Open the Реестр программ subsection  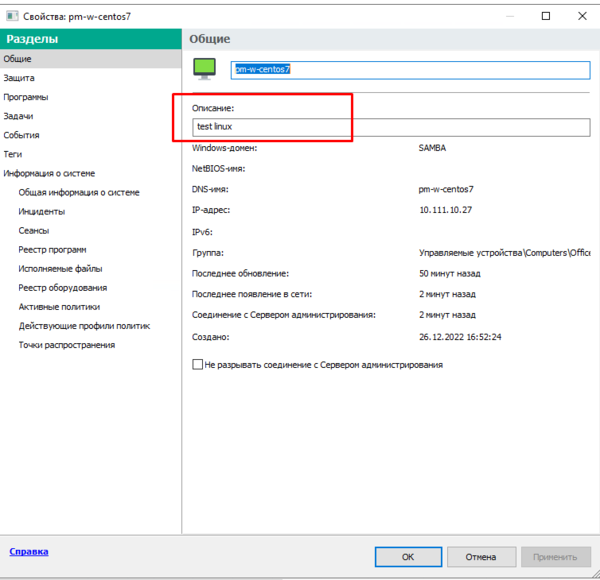click(x=52, y=250)
